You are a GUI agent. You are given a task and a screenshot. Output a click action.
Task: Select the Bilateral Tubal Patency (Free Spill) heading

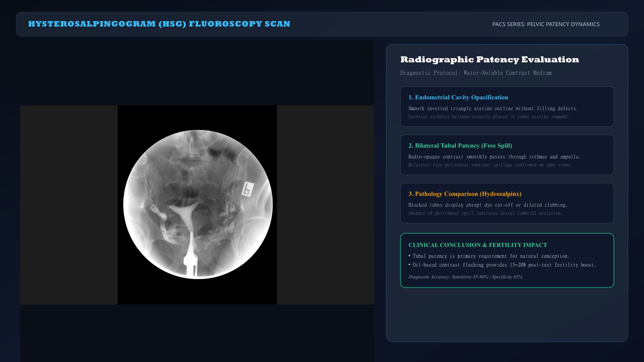[460, 146]
